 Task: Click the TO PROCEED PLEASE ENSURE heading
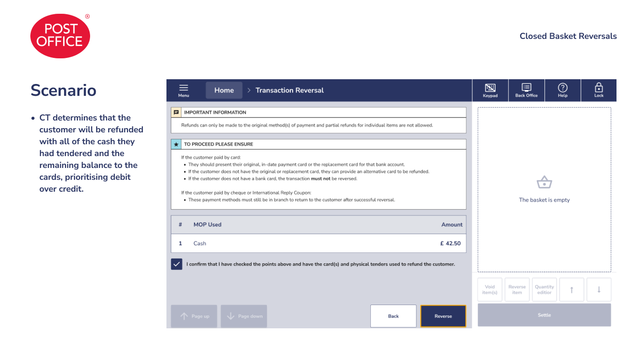tap(219, 144)
